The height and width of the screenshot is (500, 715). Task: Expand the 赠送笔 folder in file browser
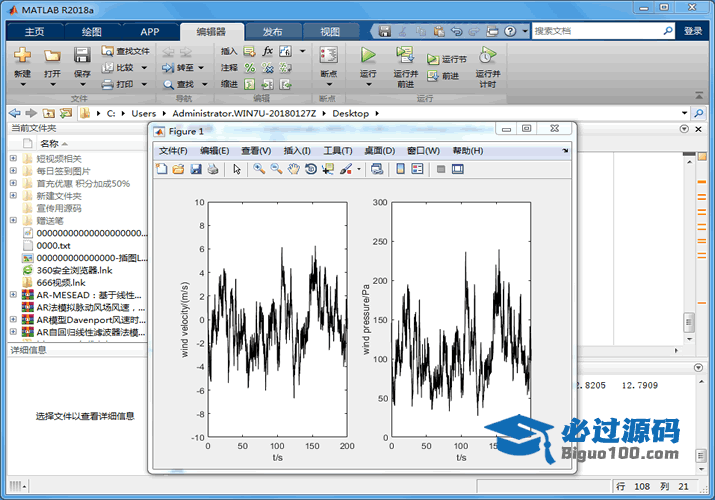point(13,221)
